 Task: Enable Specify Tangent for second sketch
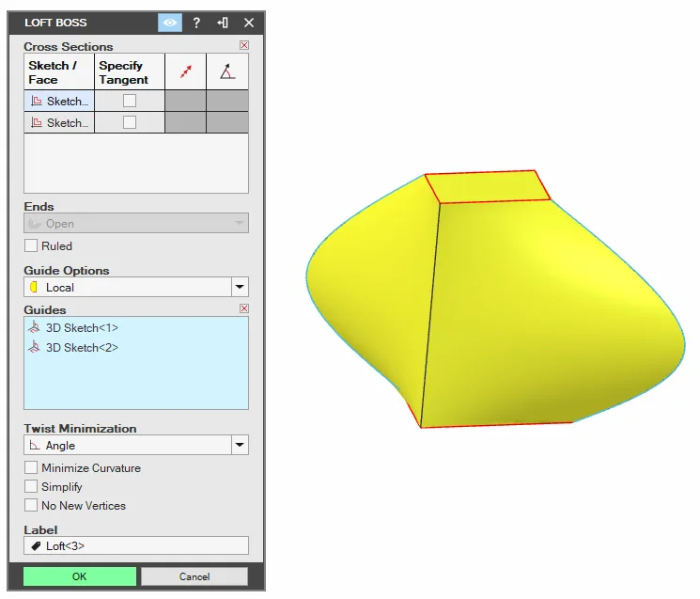point(130,122)
